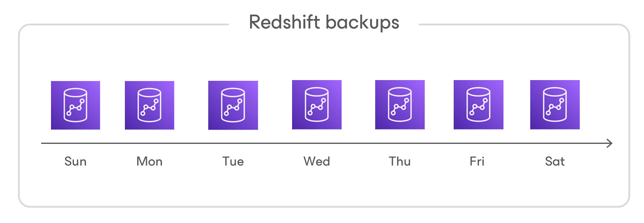Click the Sunday Redshift backup icon
Viewport: 644px width, 223px height.
tap(76, 105)
